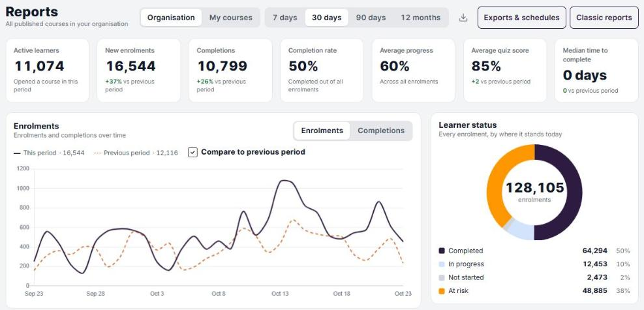
Task: Click the Completed legend colour swatch
Action: [x=442, y=251]
